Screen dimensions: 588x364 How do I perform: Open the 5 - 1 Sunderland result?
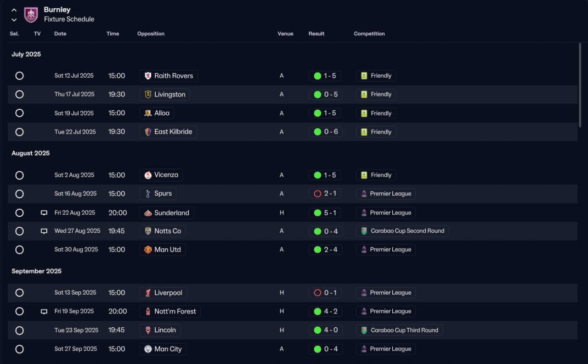point(325,213)
